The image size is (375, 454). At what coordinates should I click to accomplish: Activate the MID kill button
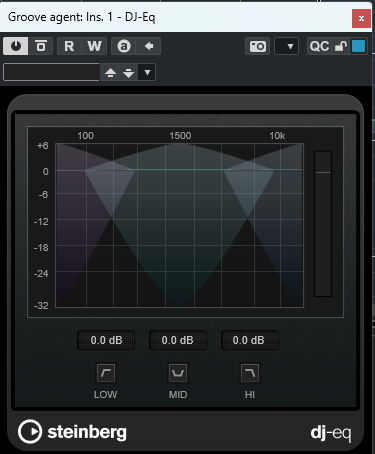click(x=178, y=373)
